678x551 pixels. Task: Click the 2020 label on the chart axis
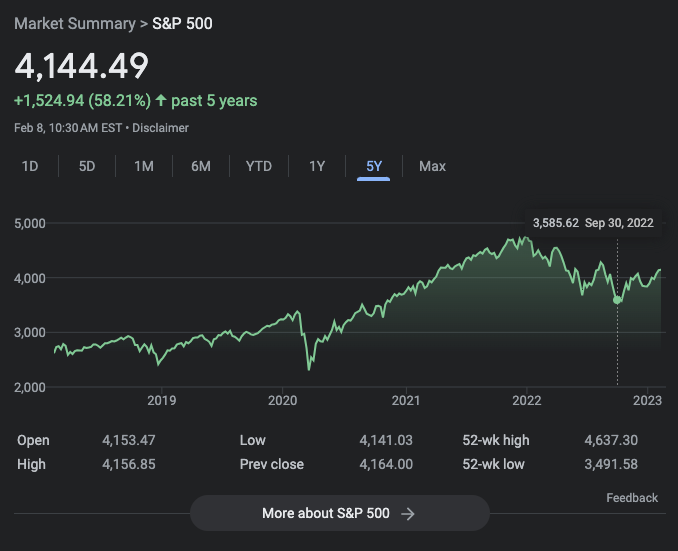(x=283, y=401)
